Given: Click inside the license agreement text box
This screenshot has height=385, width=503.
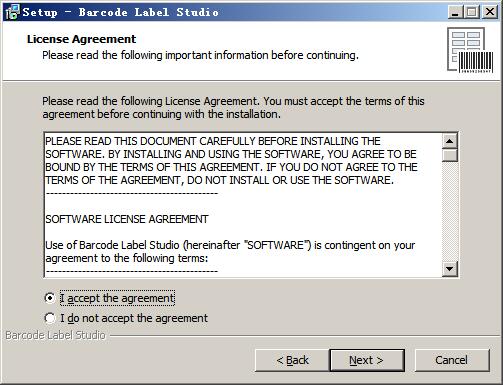Looking at the screenshot, I should [x=243, y=205].
